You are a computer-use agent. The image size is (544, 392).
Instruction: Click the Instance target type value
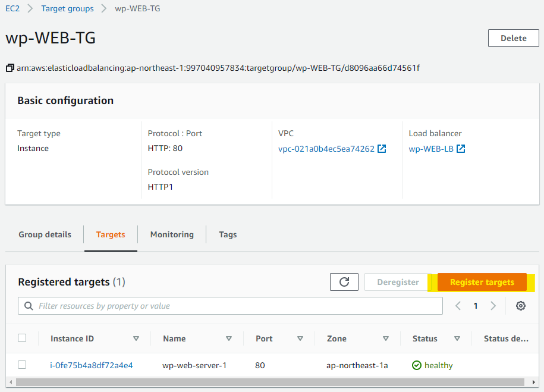33,148
